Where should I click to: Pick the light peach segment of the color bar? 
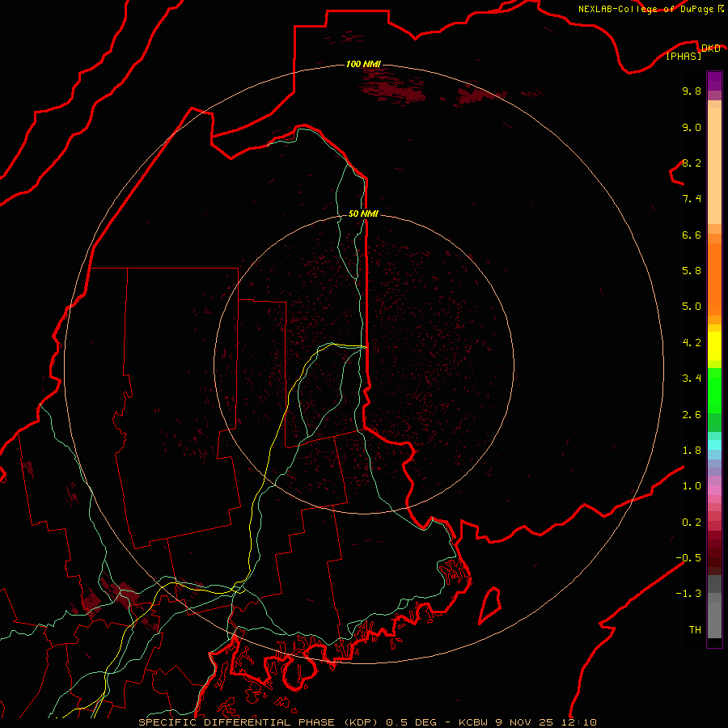point(714,167)
